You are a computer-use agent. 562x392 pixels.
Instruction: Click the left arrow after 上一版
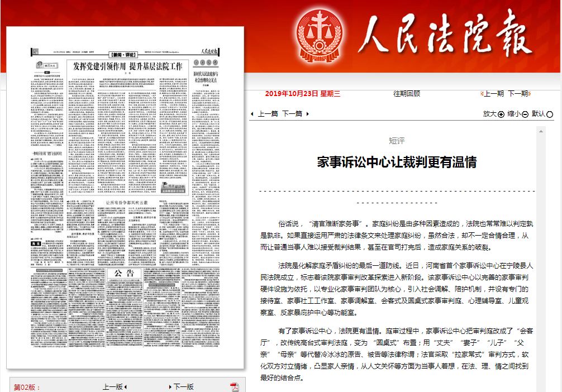click(126, 387)
